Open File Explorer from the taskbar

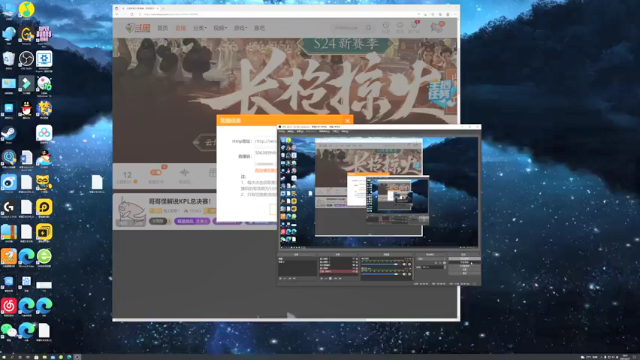pyautogui.click(x=45, y=357)
